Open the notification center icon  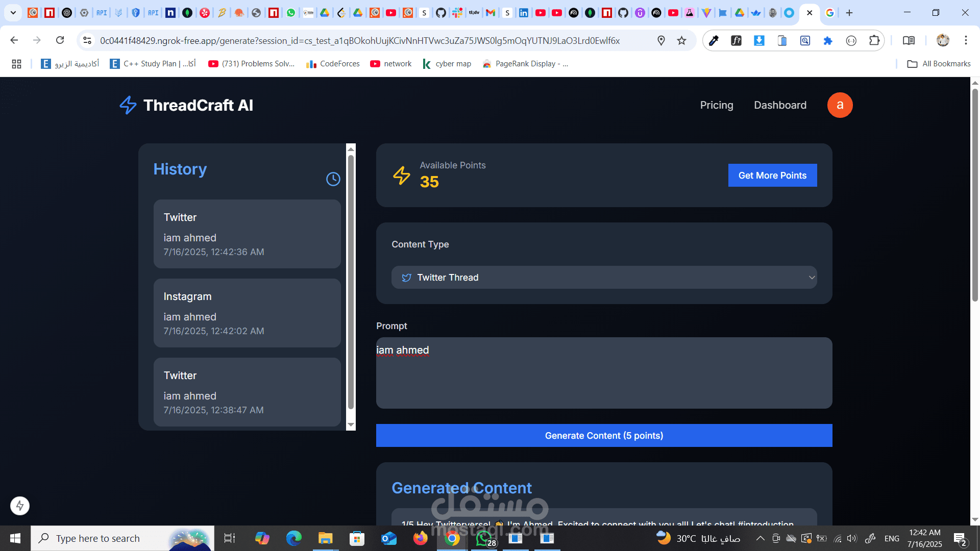pyautogui.click(x=960, y=539)
